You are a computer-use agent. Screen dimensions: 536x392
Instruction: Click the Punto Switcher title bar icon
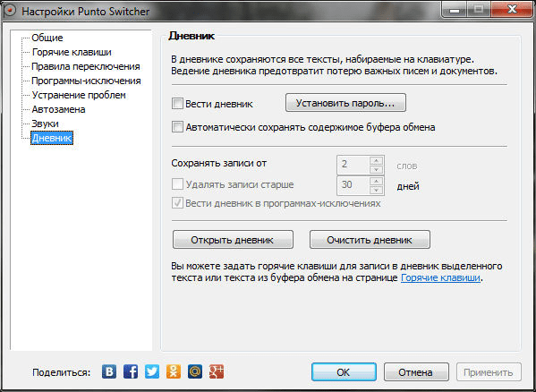[x=10, y=11]
